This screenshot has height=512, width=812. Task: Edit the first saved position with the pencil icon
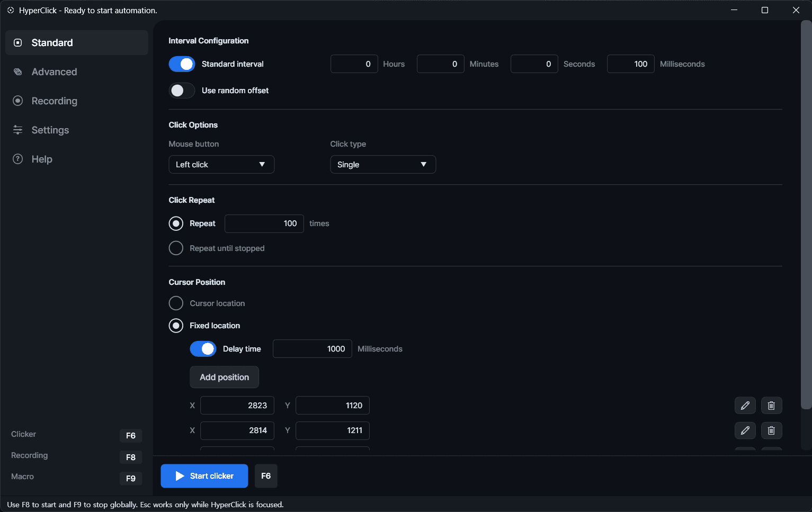click(x=745, y=405)
